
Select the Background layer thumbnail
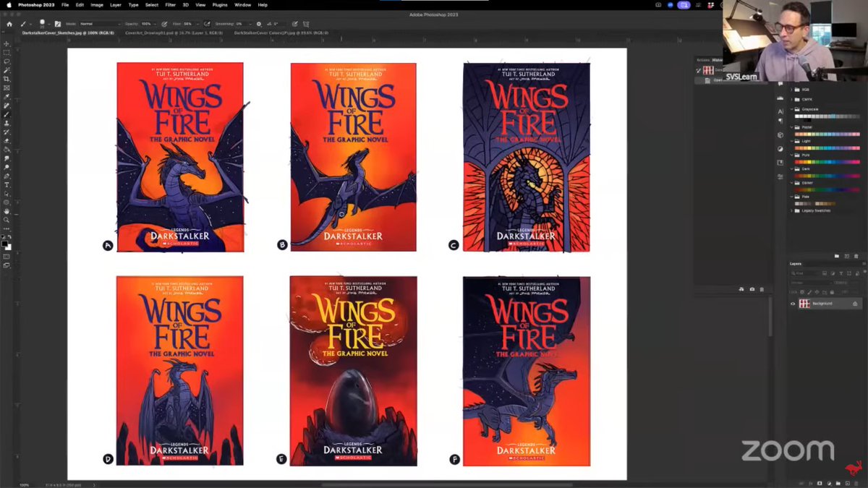coord(804,304)
